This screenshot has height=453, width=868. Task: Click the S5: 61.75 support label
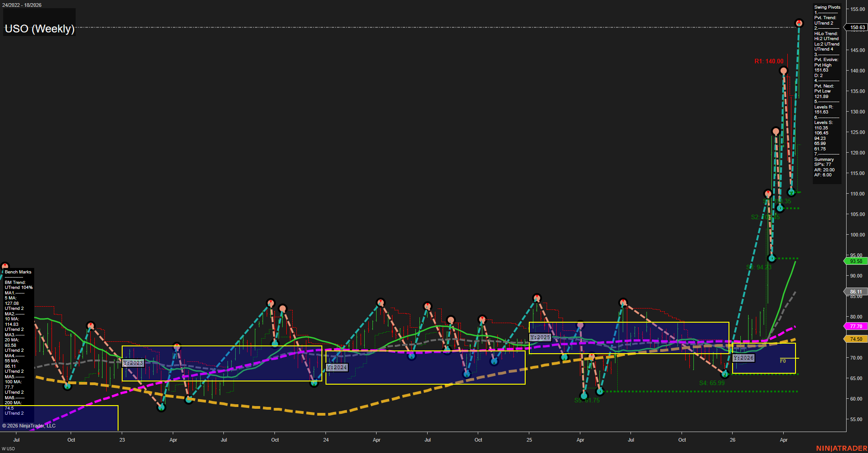click(587, 400)
